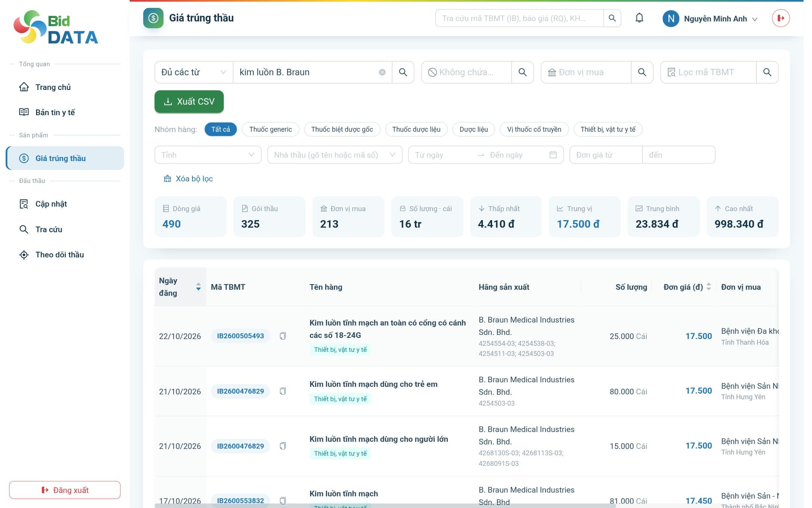Click the 'Lọc mã TBMT' search magnifier
The image size is (812, 508).
click(767, 72)
